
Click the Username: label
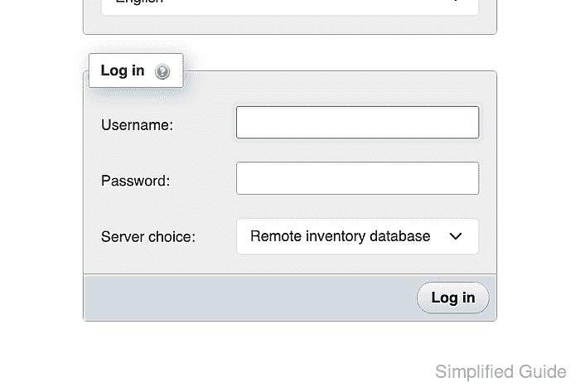[x=137, y=125]
